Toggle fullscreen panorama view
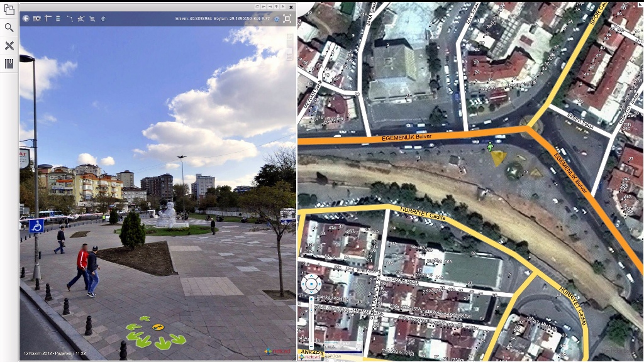The width and height of the screenshot is (644, 362). [x=287, y=18]
